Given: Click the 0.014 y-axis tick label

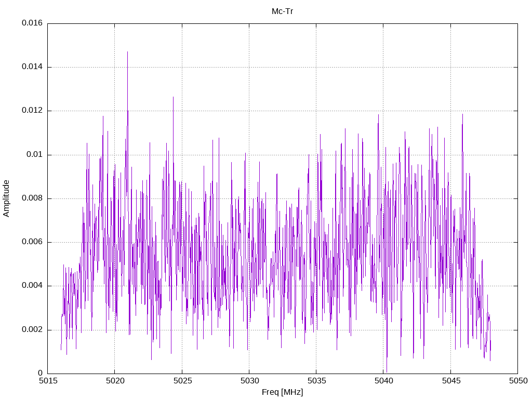Looking at the screenshot, I should tap(32, 67).
